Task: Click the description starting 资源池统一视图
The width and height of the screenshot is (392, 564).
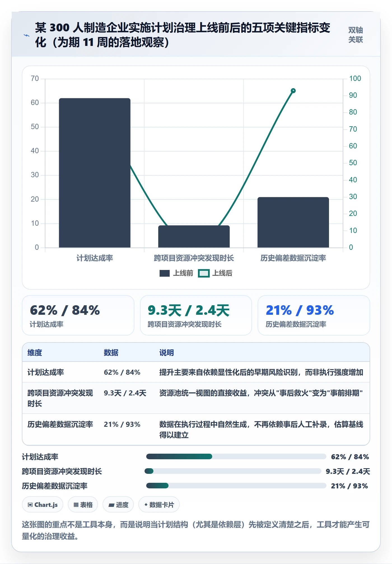Action: (x=261, y=393)
